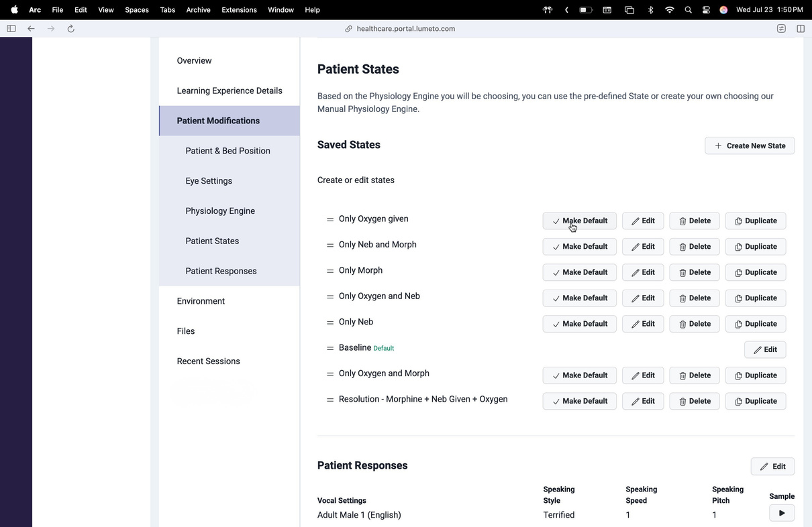The height and width of the screenshot is (527, 812).
Task: Open the Archive menu
Action: click(x=198, y=10)
